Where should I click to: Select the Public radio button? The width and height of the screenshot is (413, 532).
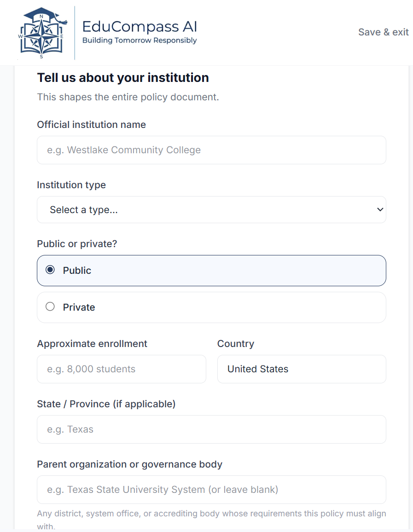50,270
